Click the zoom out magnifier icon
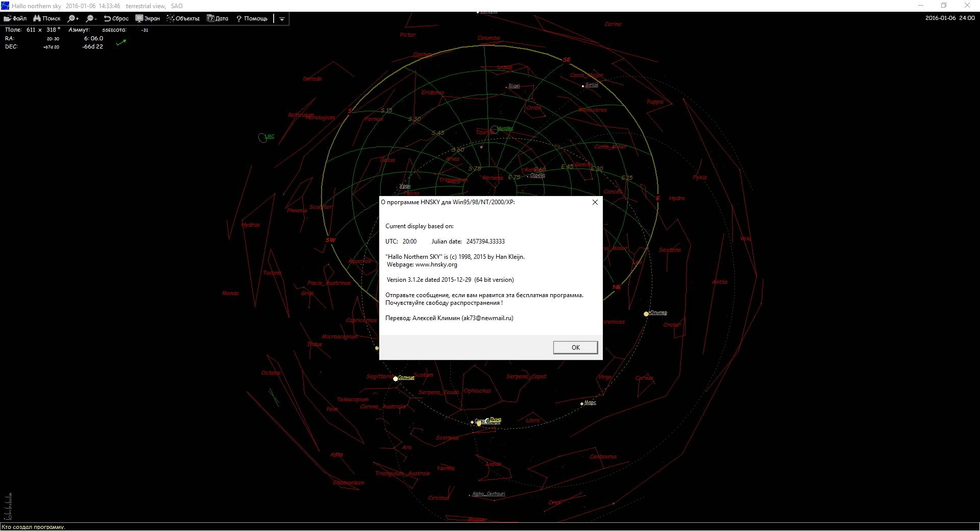The height and width of the screenshot is (531, 980). pyautogui.click(x=91, y=18)
